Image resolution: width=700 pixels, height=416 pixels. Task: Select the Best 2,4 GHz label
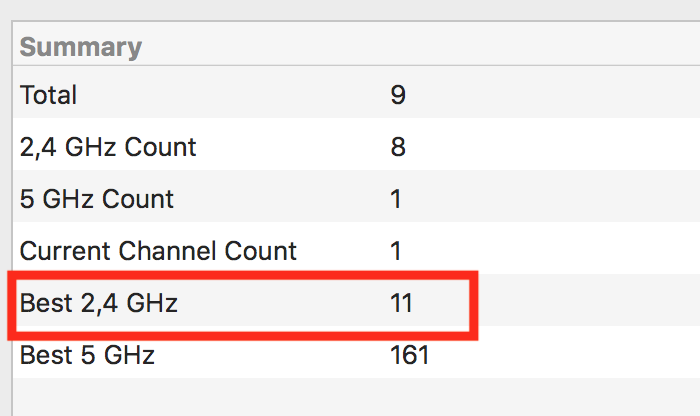[99, 303]
